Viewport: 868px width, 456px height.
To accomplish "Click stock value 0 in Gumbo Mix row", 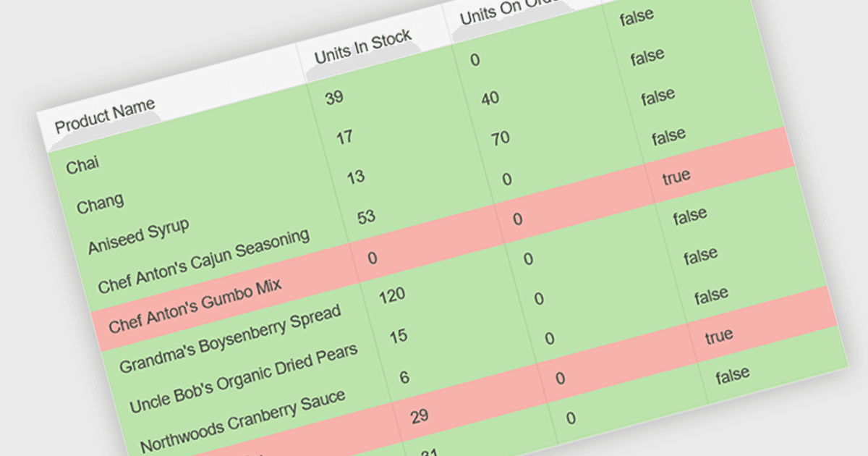I will coord(373,258).
